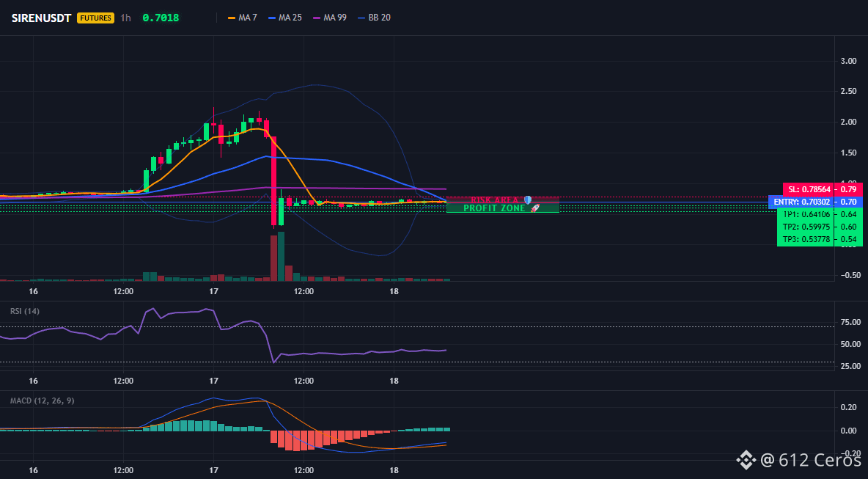Change the 1h timeframe label
Screen dimensions: 868x479
125,18
